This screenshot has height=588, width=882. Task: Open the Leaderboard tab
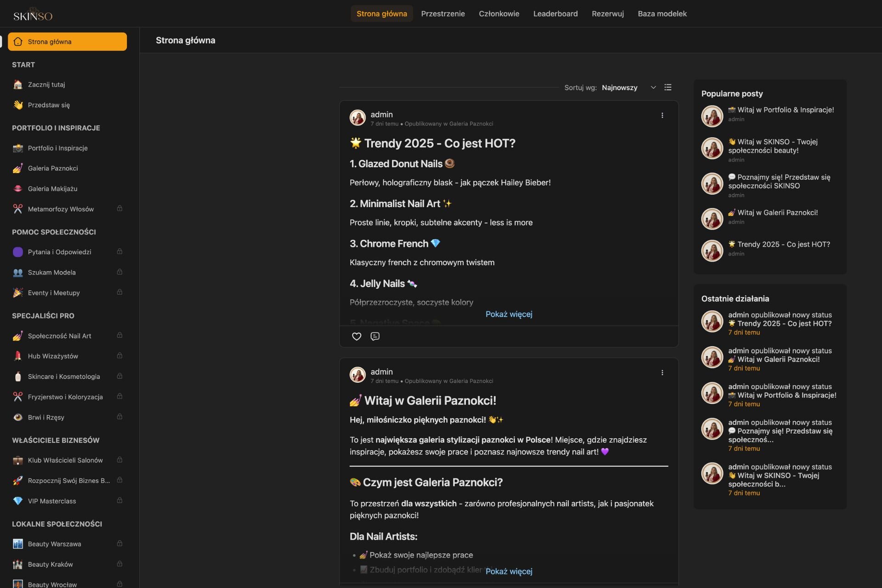click(x=555, y=14)
